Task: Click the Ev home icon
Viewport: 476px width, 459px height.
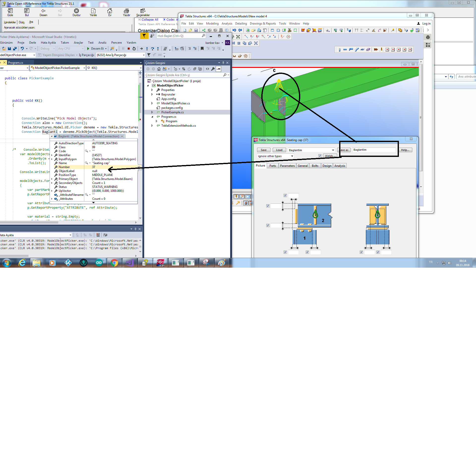Action: [x=110, y=11]
